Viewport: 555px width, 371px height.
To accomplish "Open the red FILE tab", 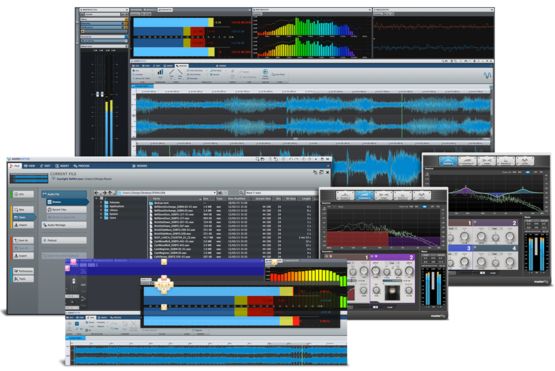I will [15, 166].
